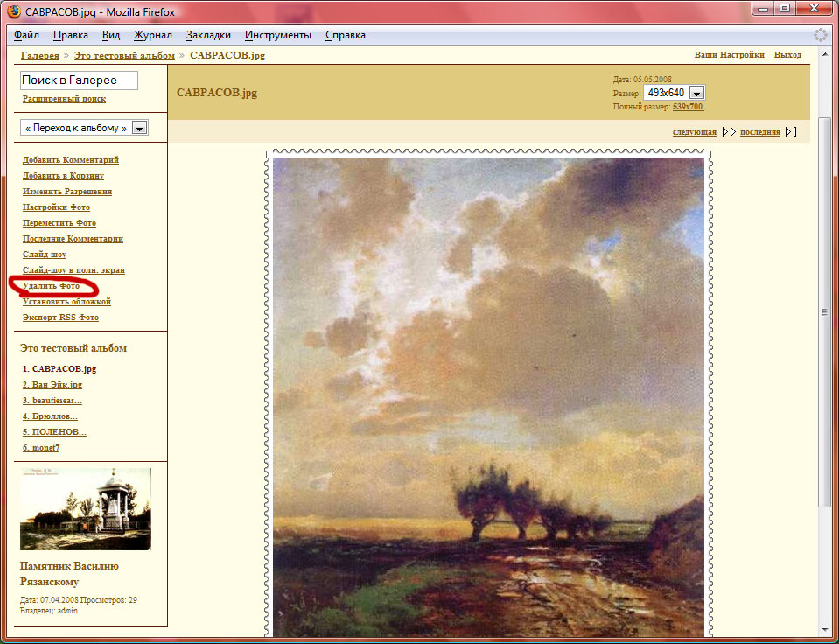839x644 pixels.
Task: Expand the Переход к альбому dropdown
Action: (x=85, y=128)
